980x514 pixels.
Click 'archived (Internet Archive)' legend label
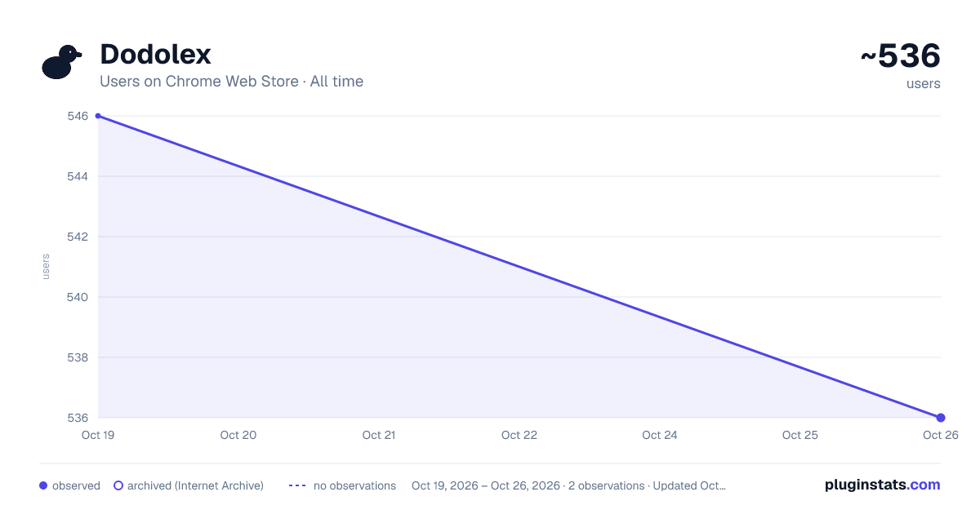pos(195,485)
